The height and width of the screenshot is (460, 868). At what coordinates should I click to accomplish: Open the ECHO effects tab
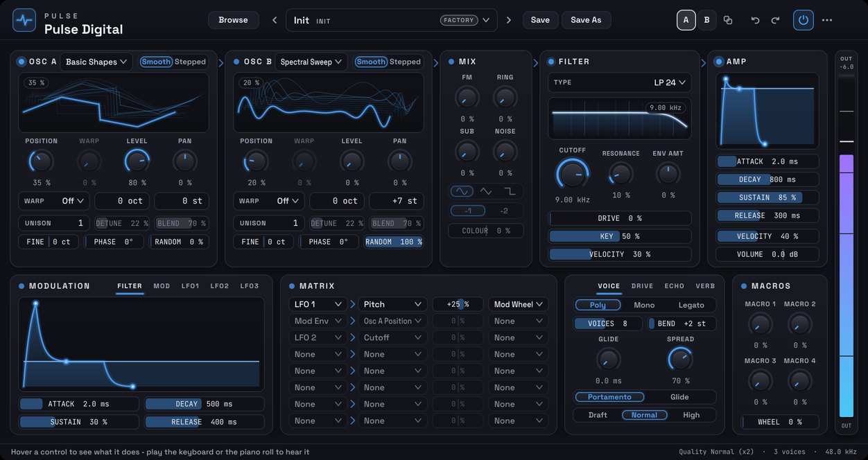tap(674, 286)
